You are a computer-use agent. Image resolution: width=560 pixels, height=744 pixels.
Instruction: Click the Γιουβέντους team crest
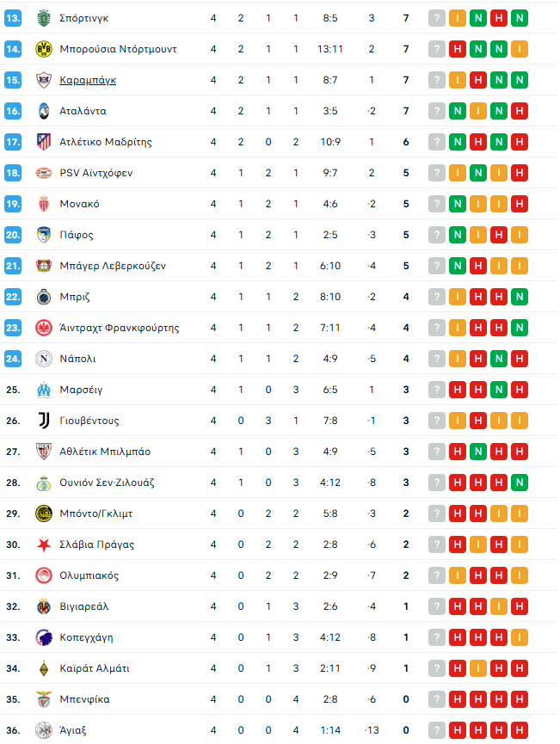coord(44,421)
